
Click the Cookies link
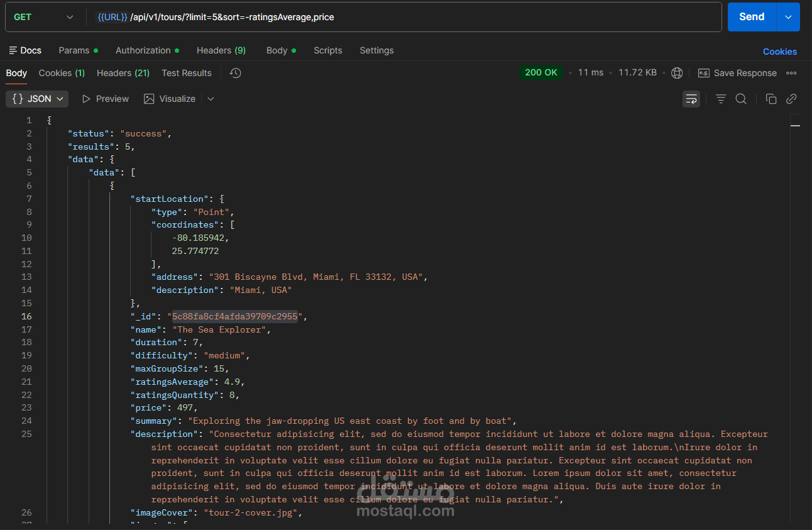coord(780,52)
